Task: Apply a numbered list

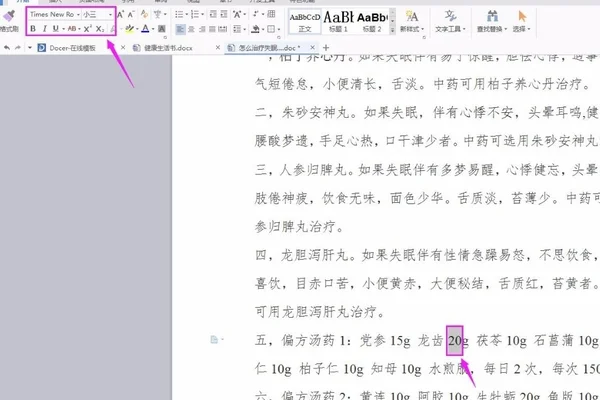Action: point(195,15)
